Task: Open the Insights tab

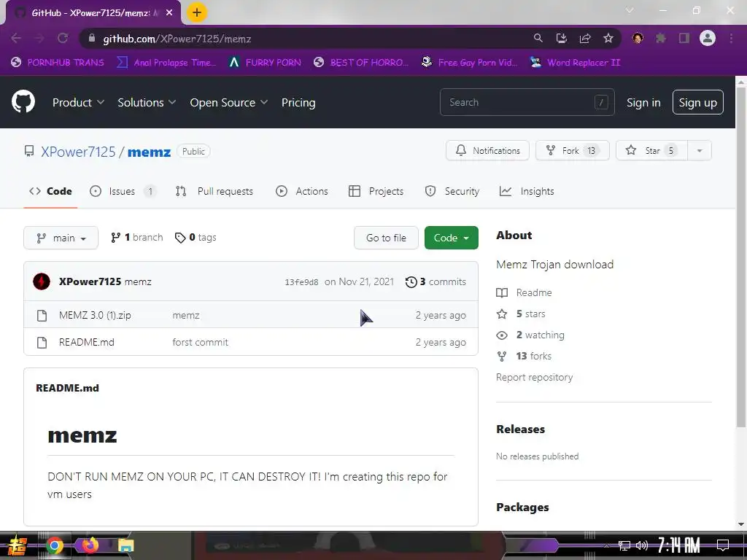Action: tap(527, 192)
